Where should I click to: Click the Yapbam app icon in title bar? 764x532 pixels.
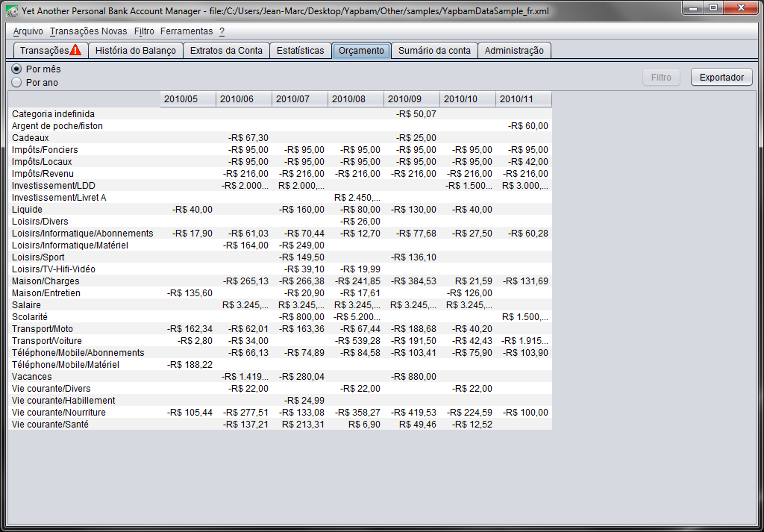coord(13,11)
